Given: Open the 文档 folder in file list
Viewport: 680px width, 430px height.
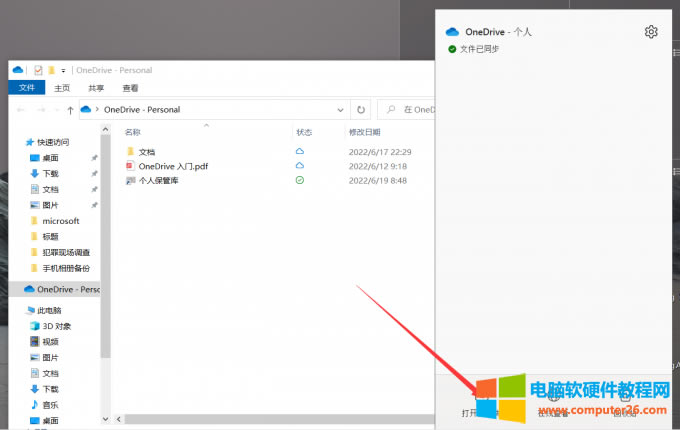Looking at the screenshot, I should [x=147, y=151].
